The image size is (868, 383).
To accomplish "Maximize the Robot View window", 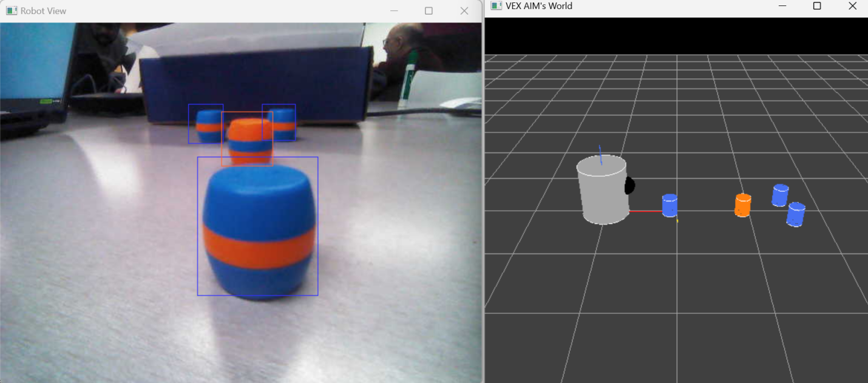I will (x=429, y=11).
